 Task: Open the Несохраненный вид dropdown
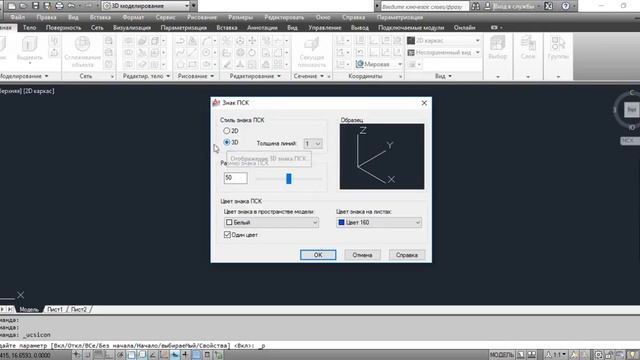click(443, 53)
